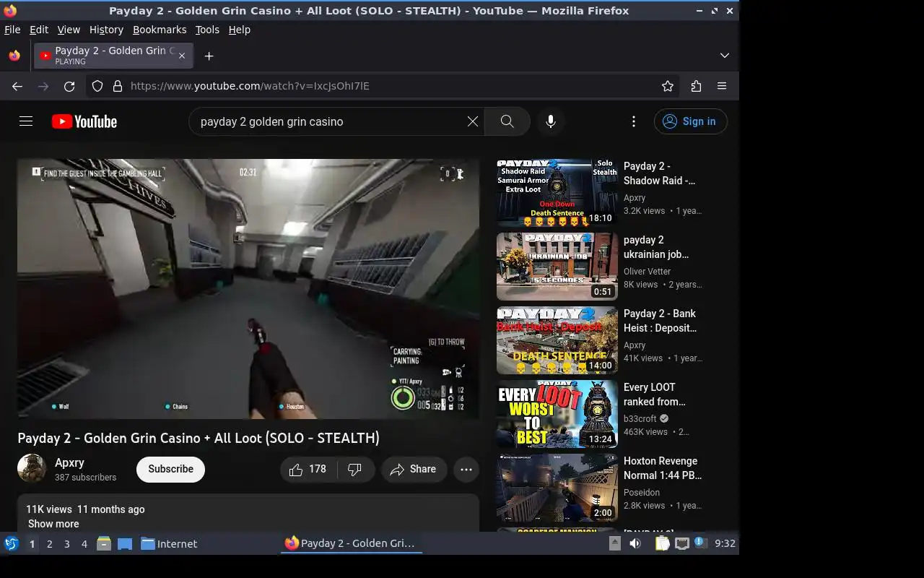924x578 pixels.
Task: Open the File menu
Action: pyautogui.click(x=12, y=30)
